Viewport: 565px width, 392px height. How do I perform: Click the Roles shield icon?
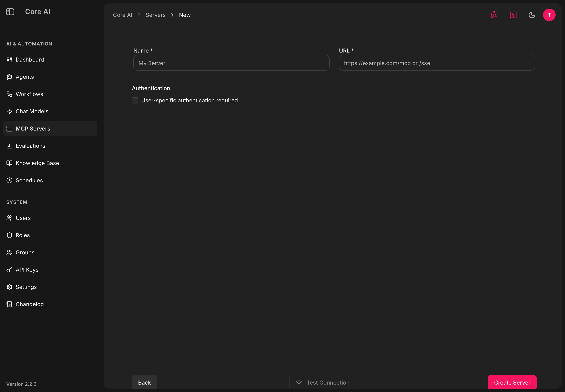click(x=9, y=235)
